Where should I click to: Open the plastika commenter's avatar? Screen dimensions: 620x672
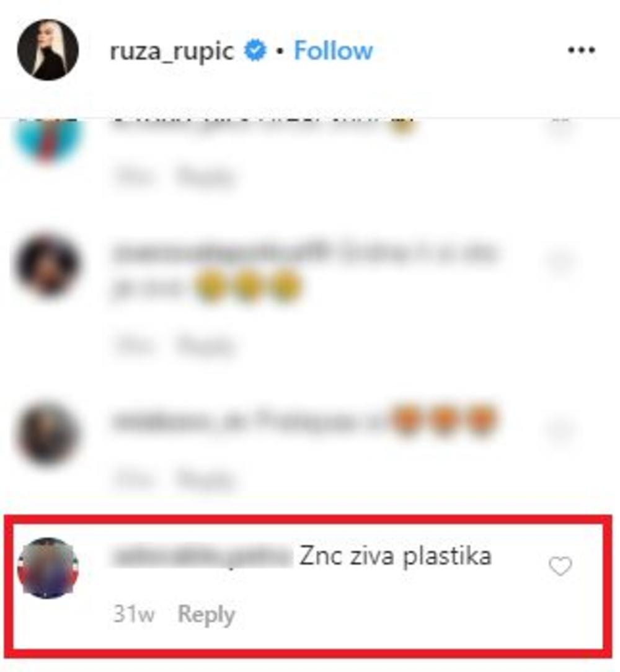pyautogui.click(x=48, y=567)
